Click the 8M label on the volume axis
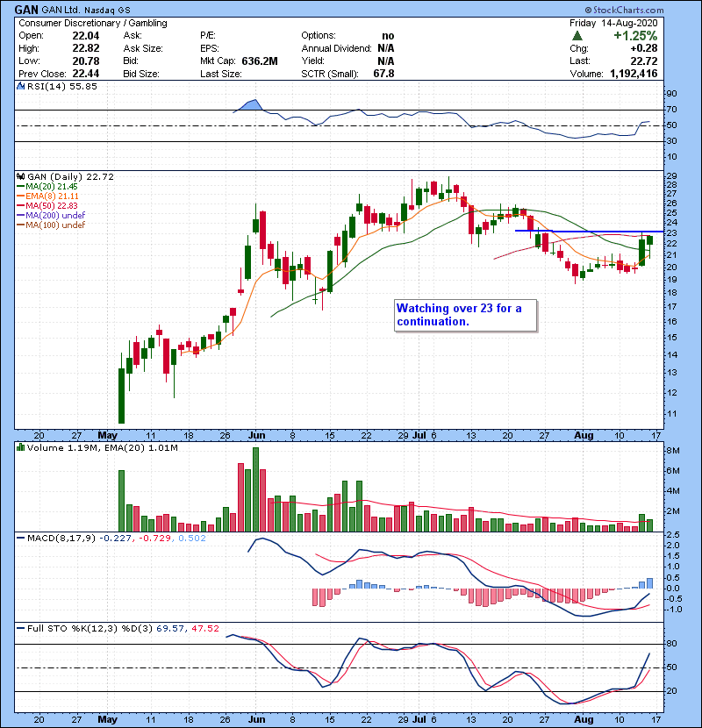 pyautogui.click(x=673, y=451)
